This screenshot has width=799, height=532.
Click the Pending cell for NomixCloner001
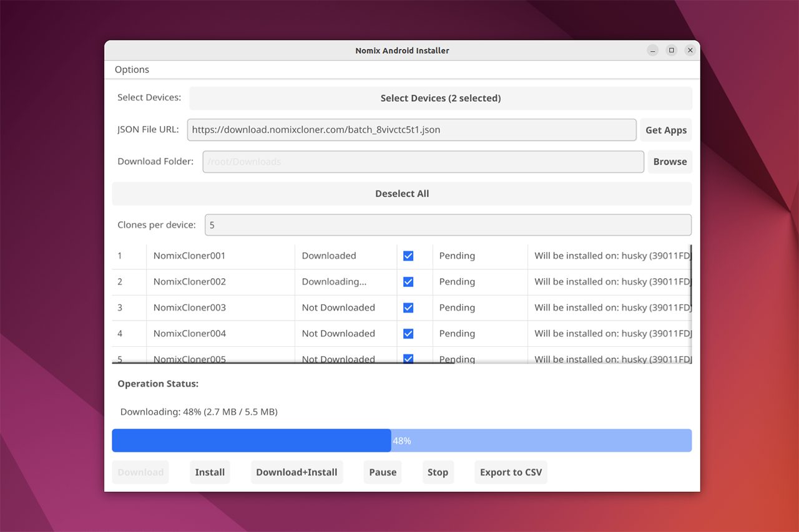point(480,256)
